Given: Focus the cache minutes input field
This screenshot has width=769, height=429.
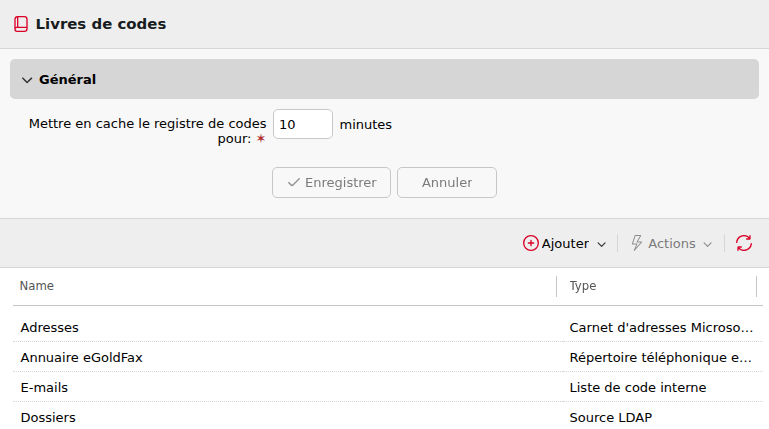Looking at the screenshot, I should pyautogui.click(x=303, y=124).
